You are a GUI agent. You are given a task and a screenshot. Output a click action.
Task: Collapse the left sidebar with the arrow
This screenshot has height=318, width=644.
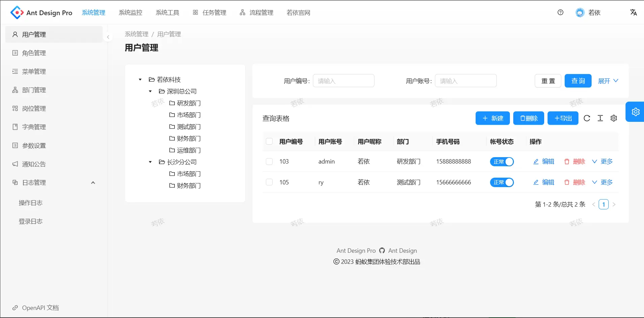(x=108, y=37)
